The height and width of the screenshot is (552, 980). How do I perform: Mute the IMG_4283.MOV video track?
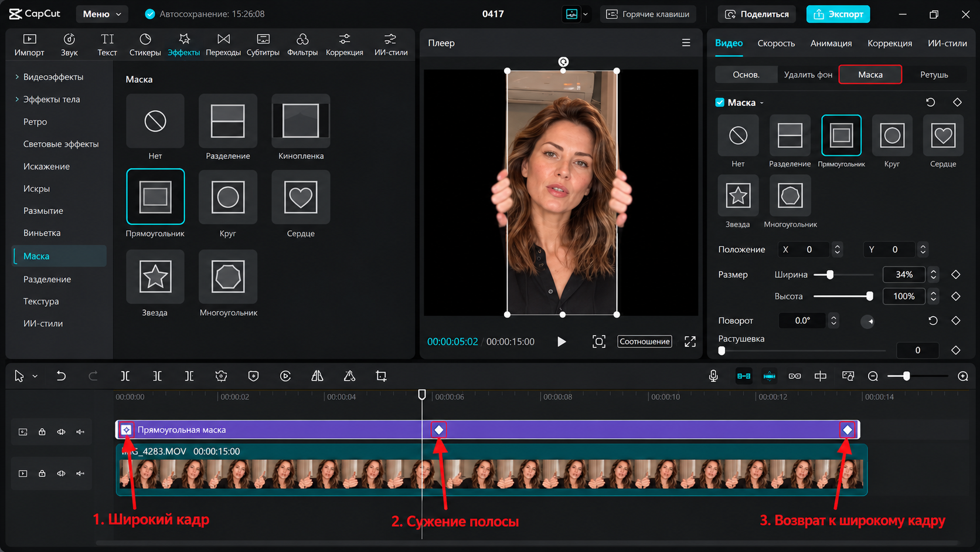coord(80,473)
